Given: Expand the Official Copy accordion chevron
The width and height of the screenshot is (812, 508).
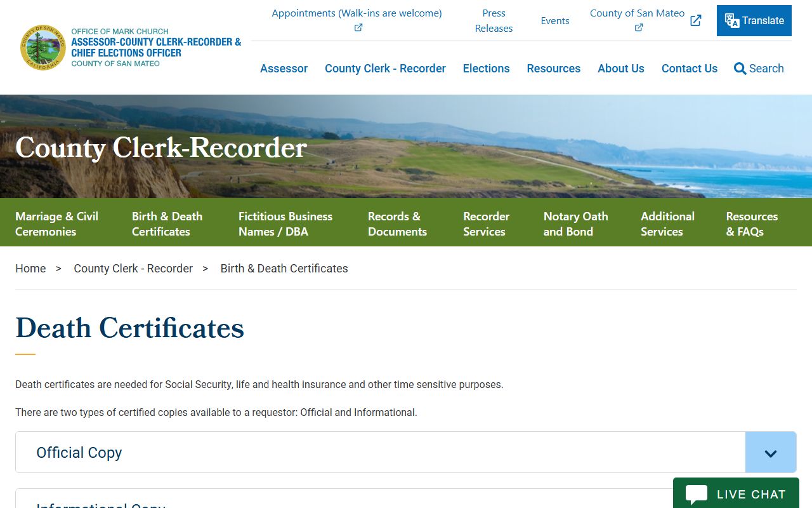Looking at the screenshot, I should [771, 453].
